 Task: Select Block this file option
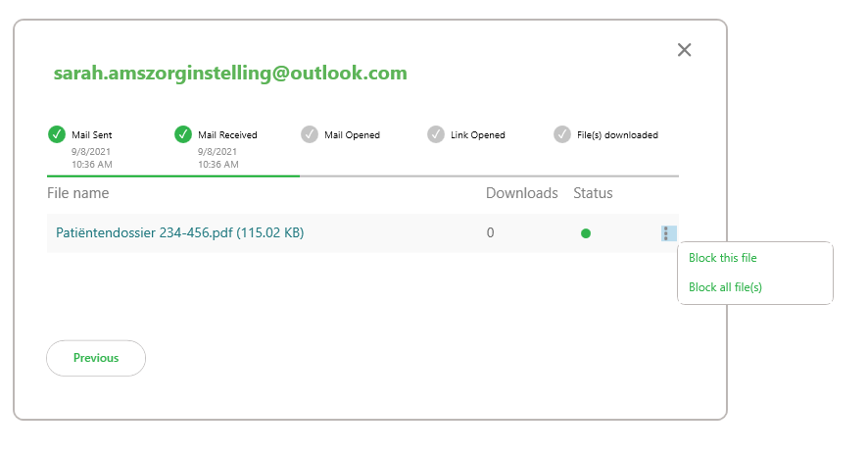[722, 258]
